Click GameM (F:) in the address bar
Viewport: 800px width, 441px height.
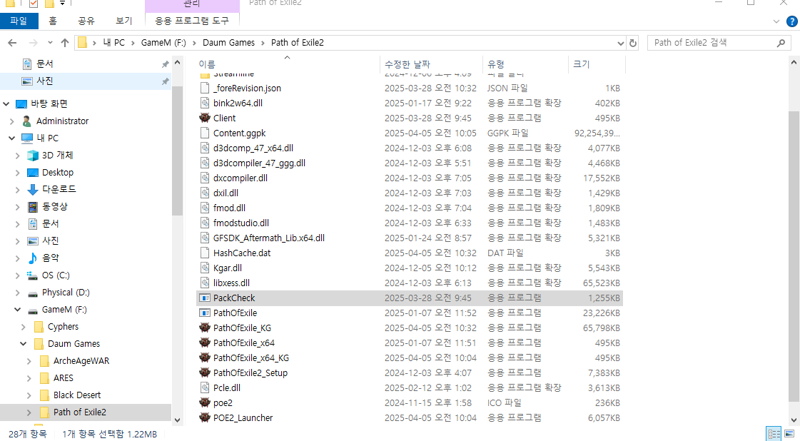click(x=163, y=43)
